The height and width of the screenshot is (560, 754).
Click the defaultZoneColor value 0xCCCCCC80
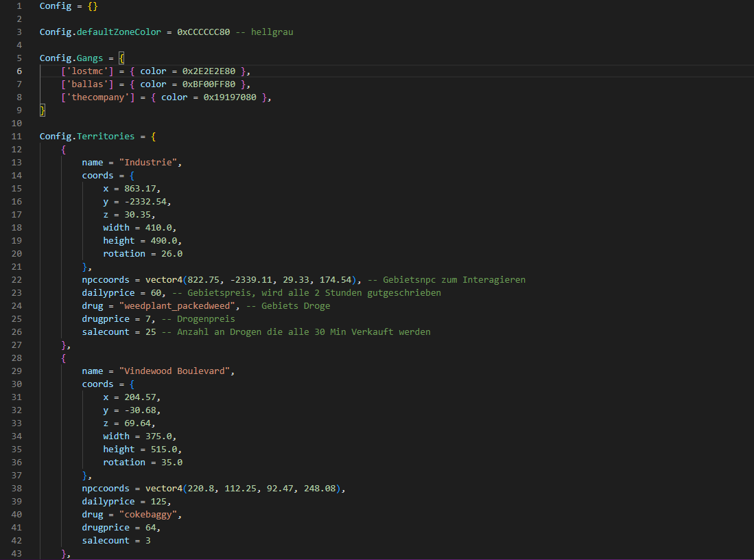coord(203,32)
